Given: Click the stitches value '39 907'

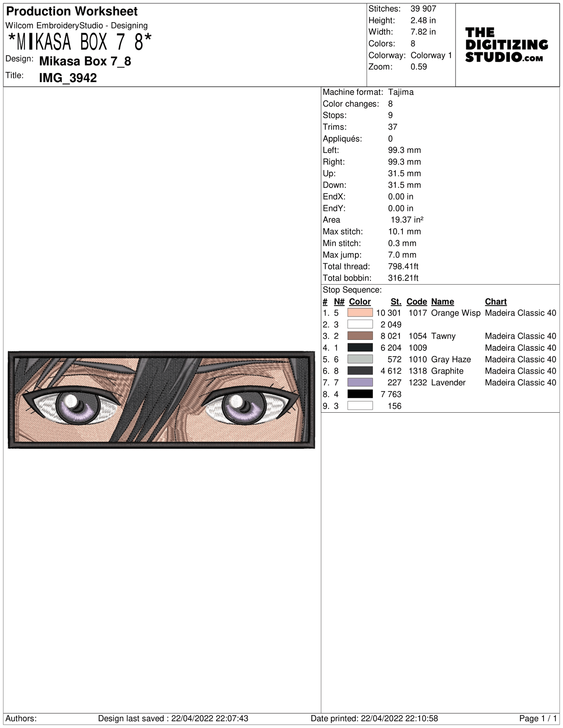Looking at the screenshot, I should [424, 9].
